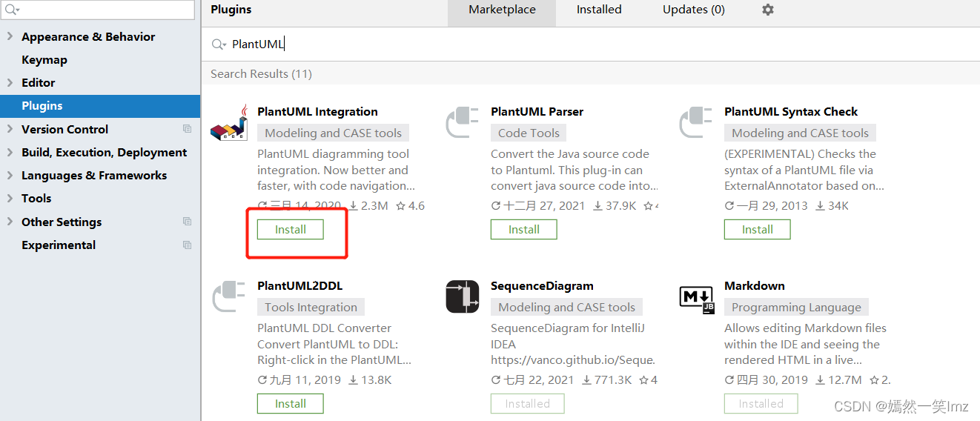Click Modeling and CASE tools tag under PlantUML Integration

pos(334,133)
